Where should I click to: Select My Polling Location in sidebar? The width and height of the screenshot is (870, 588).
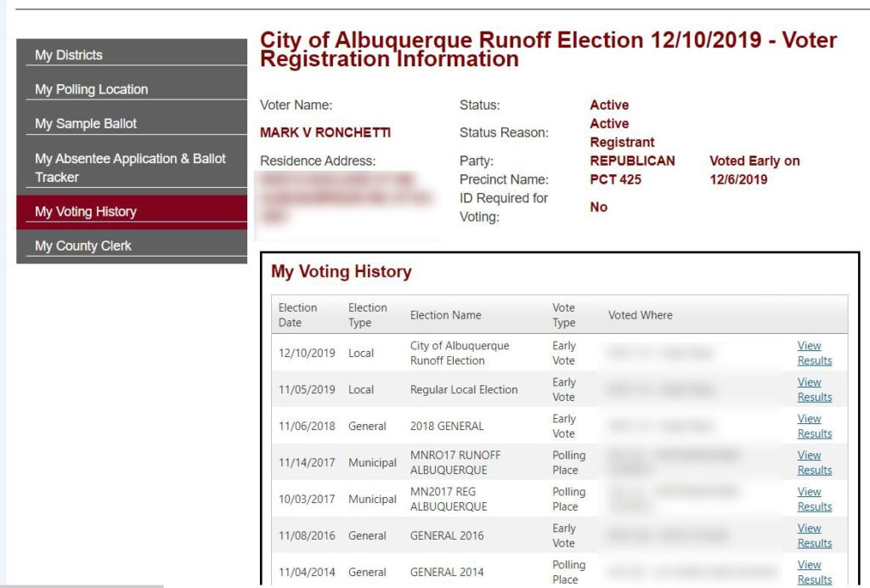click(x=132, y=89)
